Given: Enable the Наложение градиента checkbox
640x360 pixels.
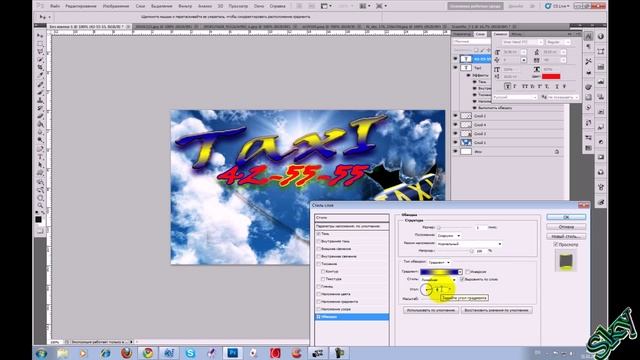Looking at the screenshot, I should (x=319, y=302).
